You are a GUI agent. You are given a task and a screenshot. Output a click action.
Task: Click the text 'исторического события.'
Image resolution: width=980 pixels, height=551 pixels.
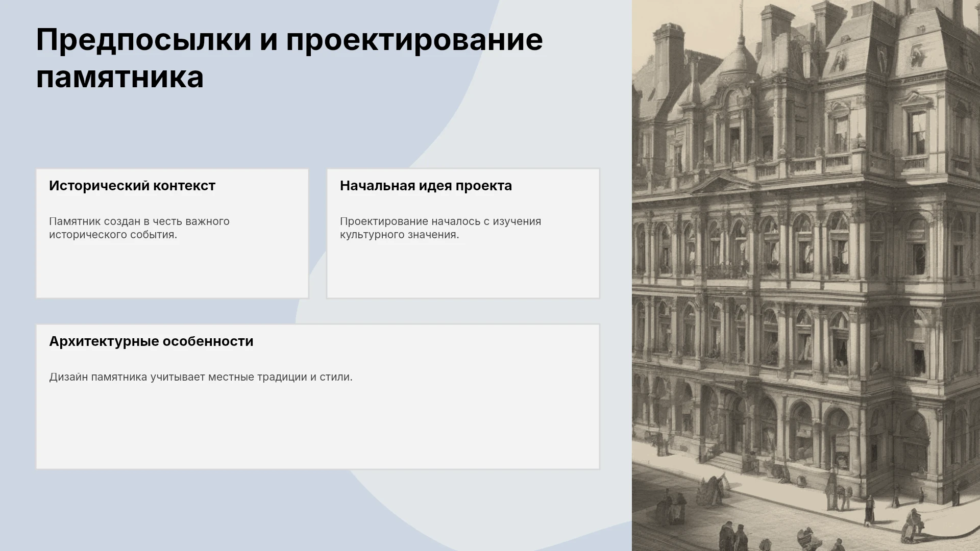(113, 235)
